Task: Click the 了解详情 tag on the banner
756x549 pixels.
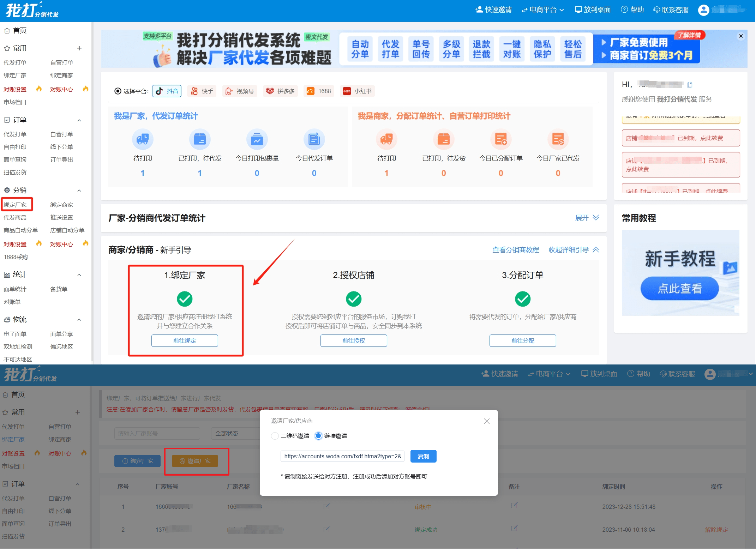Action: point(689,35)
